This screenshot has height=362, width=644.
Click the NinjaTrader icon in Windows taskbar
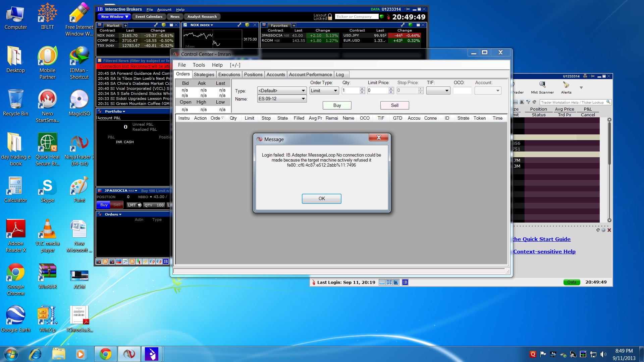click(129, 354)
